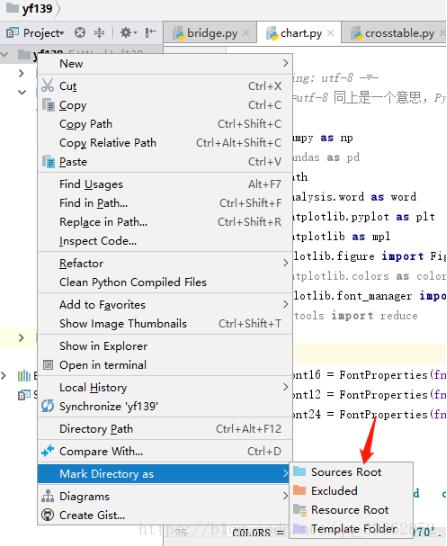Close the chart.py tab
Image resolution: width=447 pixels, height=546 pixels.
[331, 33]
